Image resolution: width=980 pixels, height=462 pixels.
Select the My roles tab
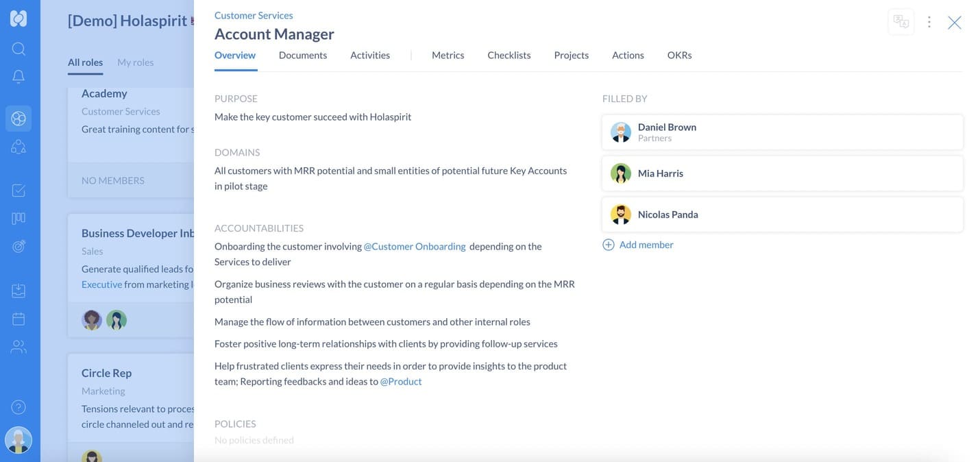click(136, 62)
